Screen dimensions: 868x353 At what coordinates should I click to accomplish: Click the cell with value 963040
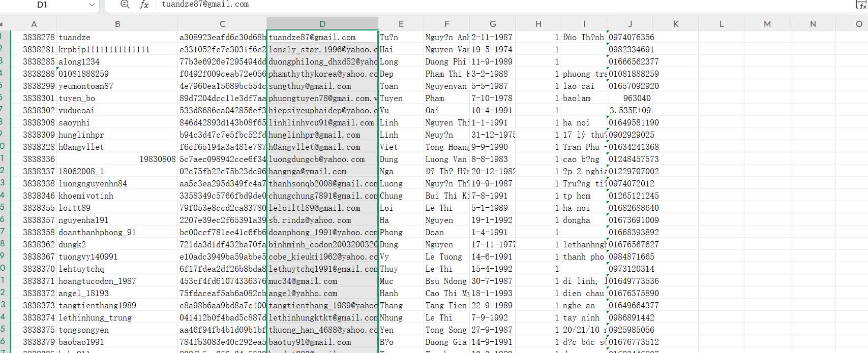pyautogui.click(x=630, y=98)
